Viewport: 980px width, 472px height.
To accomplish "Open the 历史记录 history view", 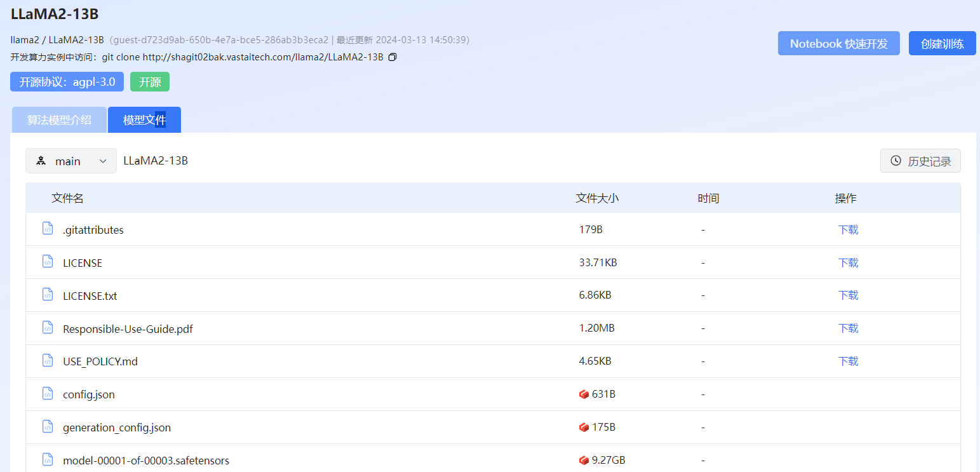I will pos(920,161).
